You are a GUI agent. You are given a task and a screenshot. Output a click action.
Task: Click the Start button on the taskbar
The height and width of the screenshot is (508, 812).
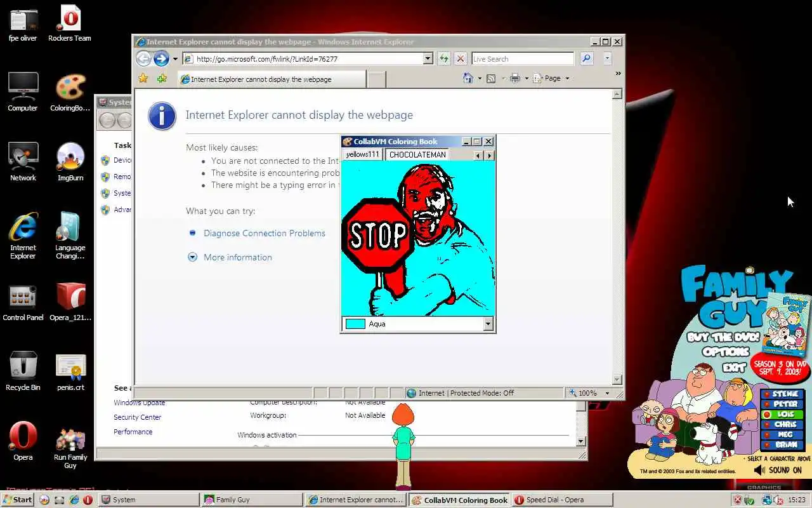point(17,500)
